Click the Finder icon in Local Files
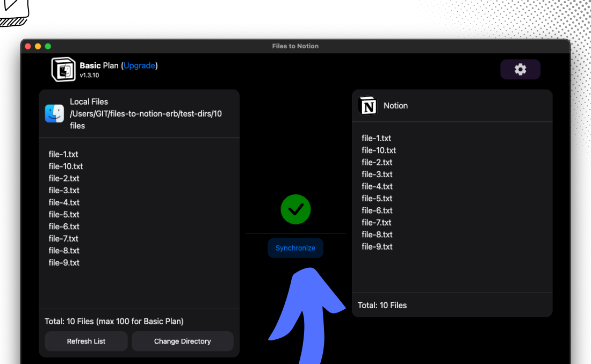Viewport: 591px width, 364px height. [54, 113]
